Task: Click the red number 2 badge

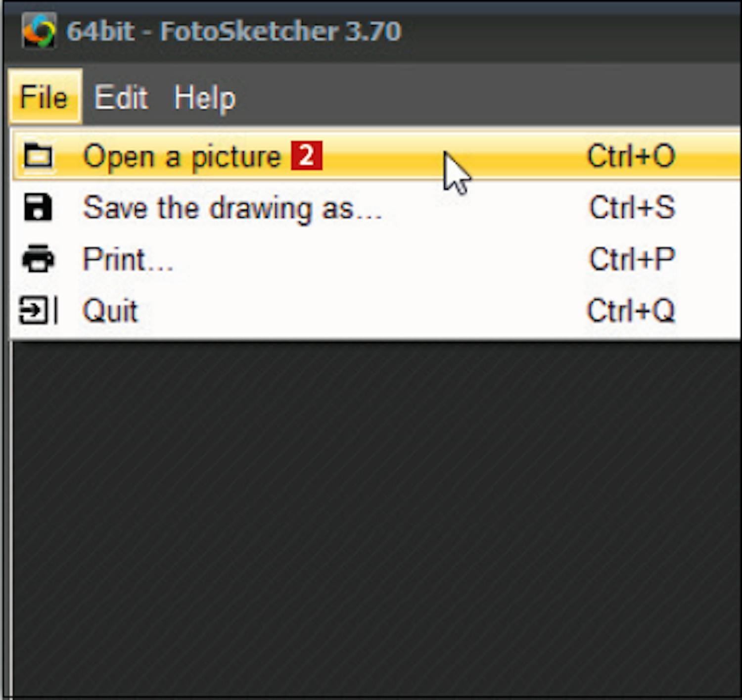Action: 307,156
